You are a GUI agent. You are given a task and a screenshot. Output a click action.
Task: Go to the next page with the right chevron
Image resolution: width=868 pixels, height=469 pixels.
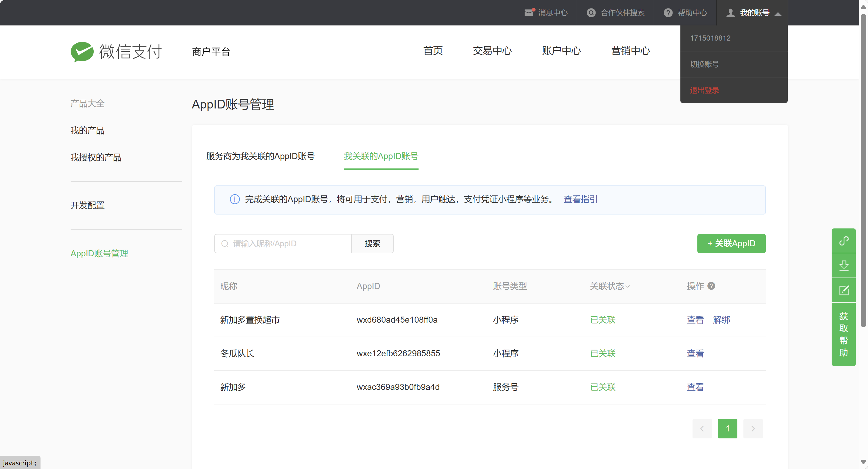point(753,429)
